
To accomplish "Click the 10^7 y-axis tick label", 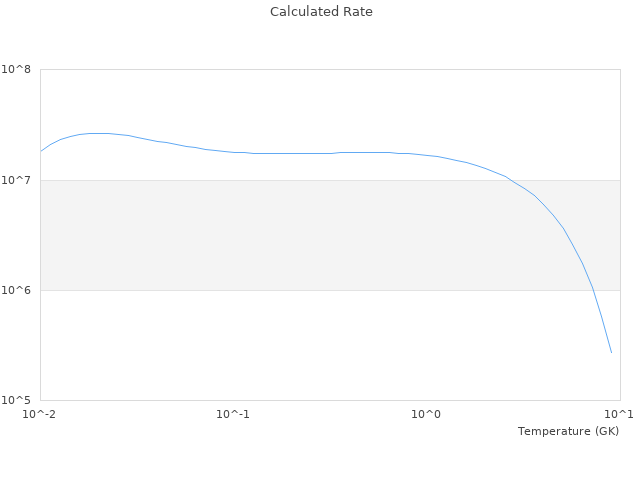I will click(17, 180).
